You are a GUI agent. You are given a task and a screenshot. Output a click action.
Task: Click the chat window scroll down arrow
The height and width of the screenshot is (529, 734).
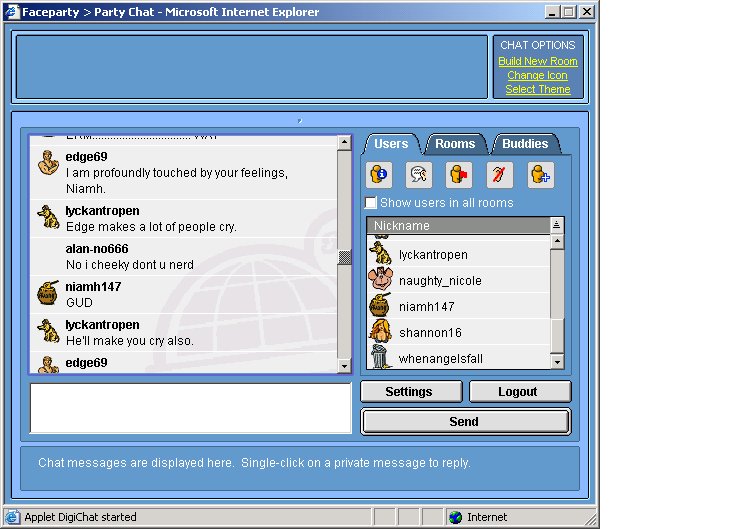pyautogui.click(x=345, y=366)
